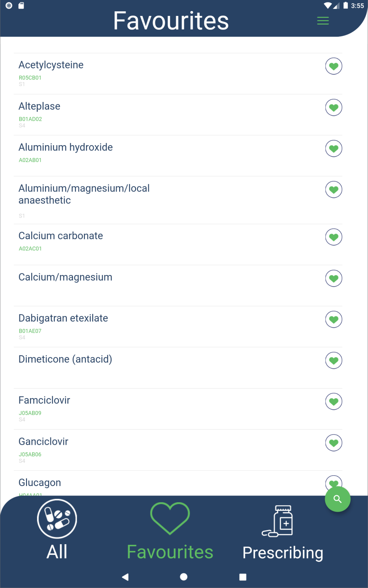Switch to the Prescribing tab label
The height and width of the screenshot is (588, 368).
[283, 553]
